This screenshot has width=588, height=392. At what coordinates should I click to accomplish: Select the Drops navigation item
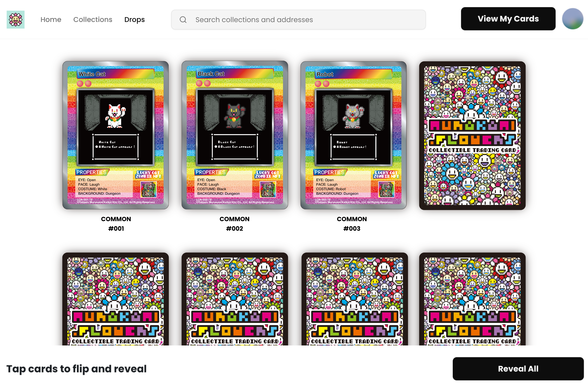[x=134, y=19]
